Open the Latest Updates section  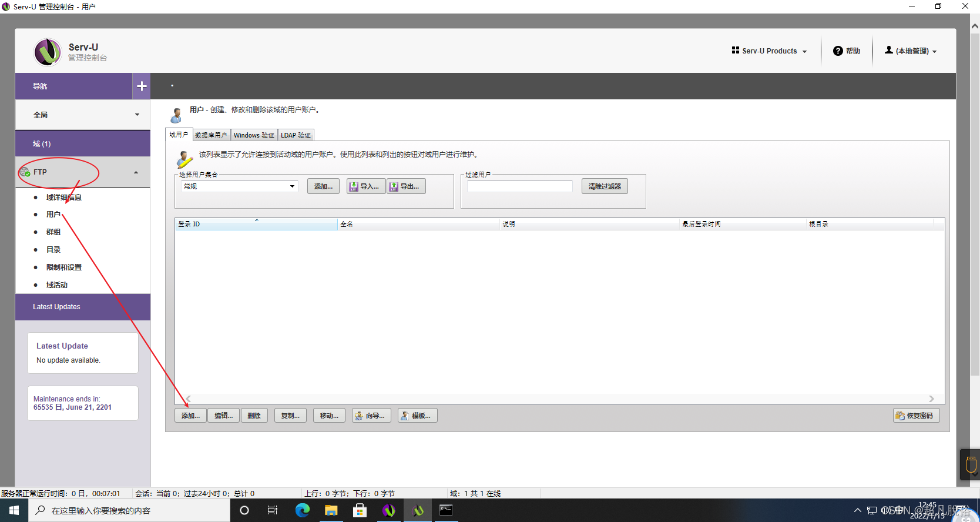point(83,307)
